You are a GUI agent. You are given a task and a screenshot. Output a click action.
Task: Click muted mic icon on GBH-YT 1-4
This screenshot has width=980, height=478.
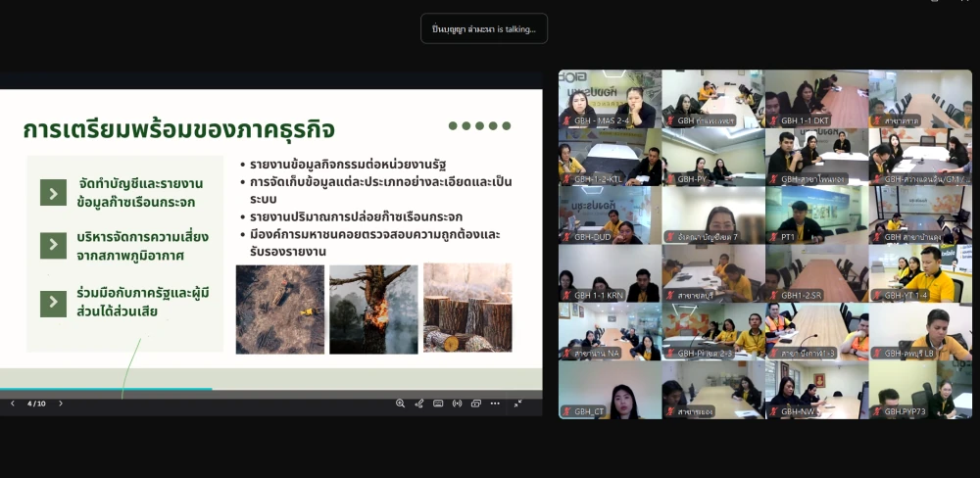coord(877,295)
